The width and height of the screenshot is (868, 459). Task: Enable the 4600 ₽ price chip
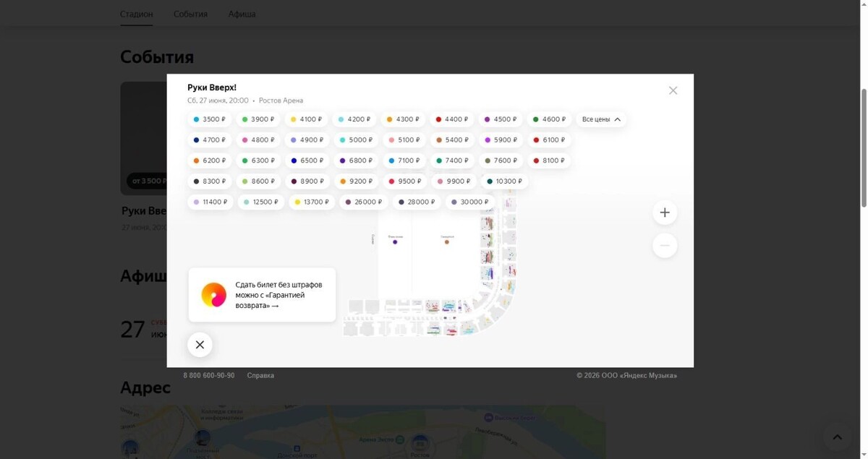click(x=549, y=119)
